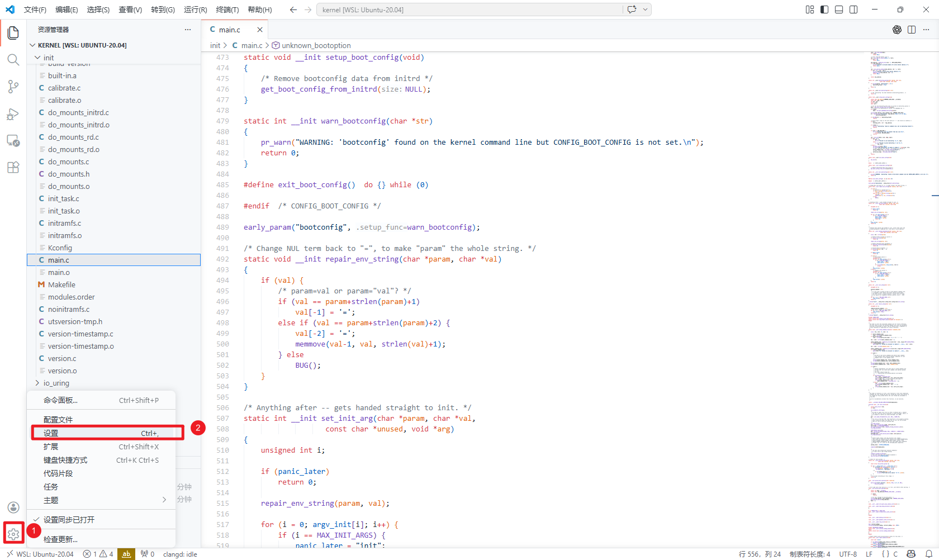Click the Manage gear icon
939x560 pixels.
(x=13, y=534)
